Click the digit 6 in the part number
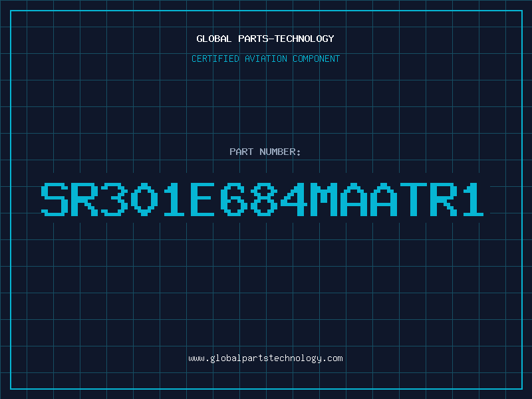 (234, 199)
